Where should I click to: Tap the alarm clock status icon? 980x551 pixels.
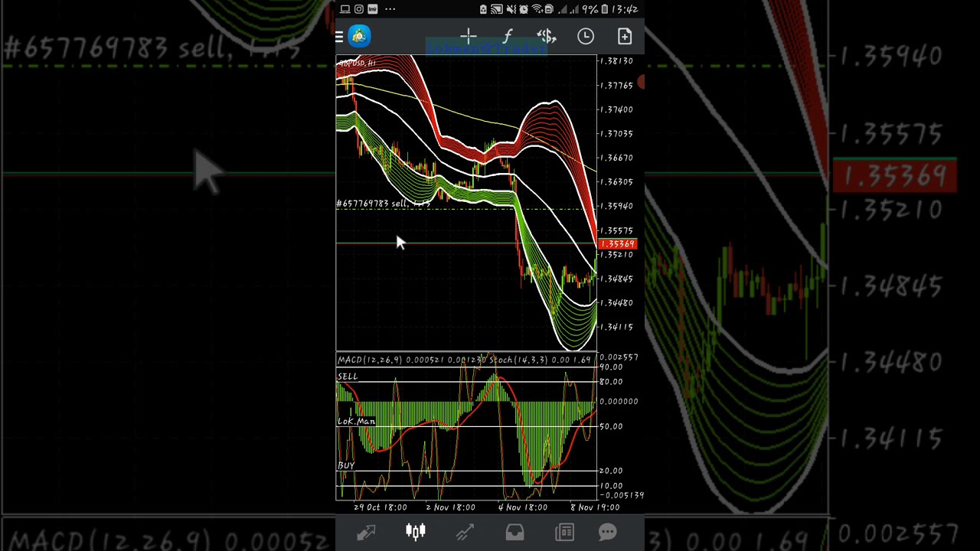pos(524,9)
